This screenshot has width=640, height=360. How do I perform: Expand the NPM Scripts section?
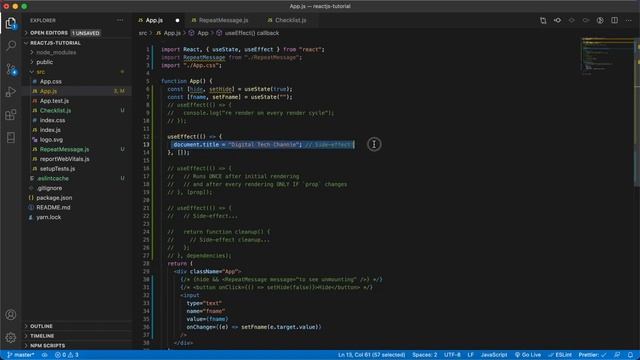click(x=47, y=346)
